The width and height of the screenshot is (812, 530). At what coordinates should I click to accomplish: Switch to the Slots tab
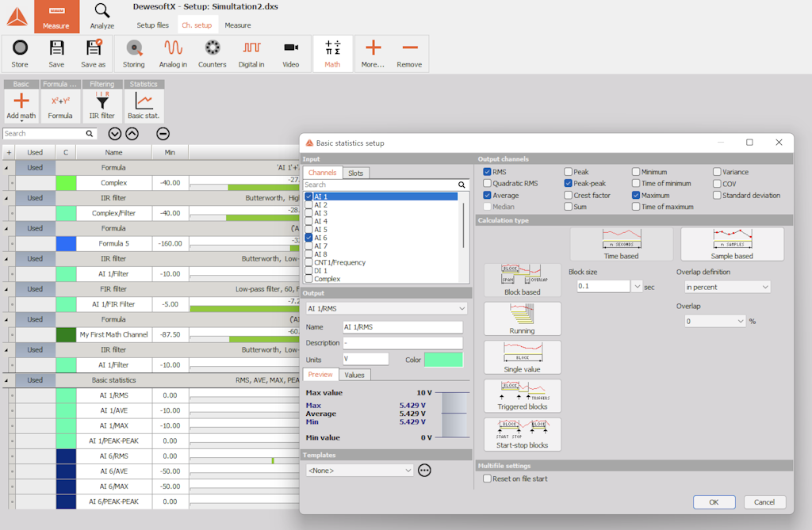(x=356, y=173)
